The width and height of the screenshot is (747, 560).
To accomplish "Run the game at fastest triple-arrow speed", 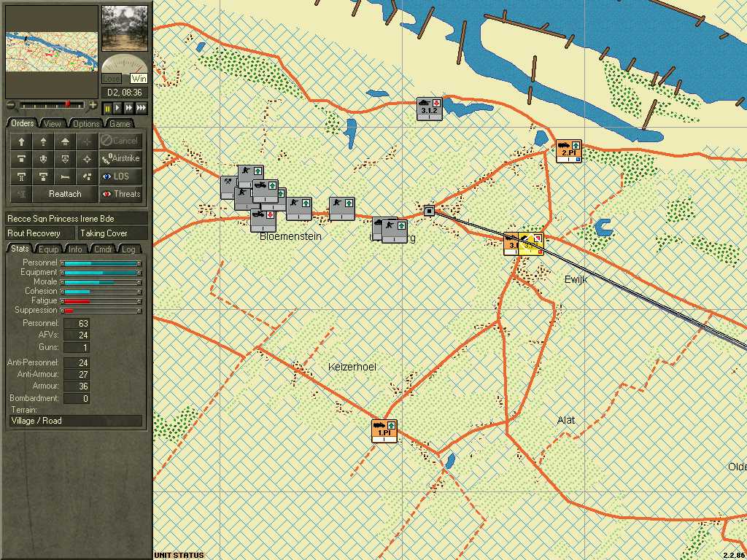I will coord(141,109).
